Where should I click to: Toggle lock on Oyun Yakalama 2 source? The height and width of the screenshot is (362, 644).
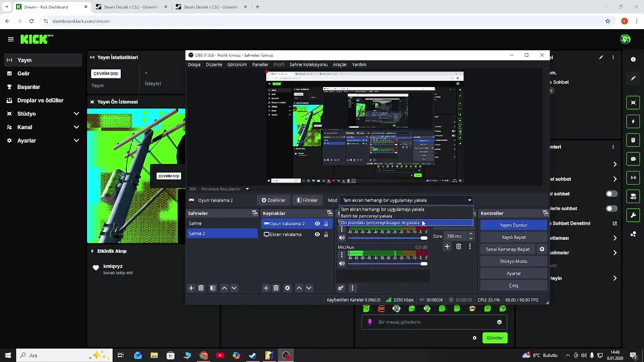pyautogui.click(x=326, y=224)
